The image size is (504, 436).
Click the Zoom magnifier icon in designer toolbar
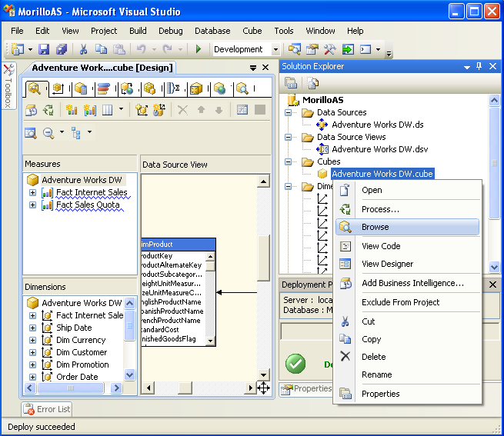48,133
